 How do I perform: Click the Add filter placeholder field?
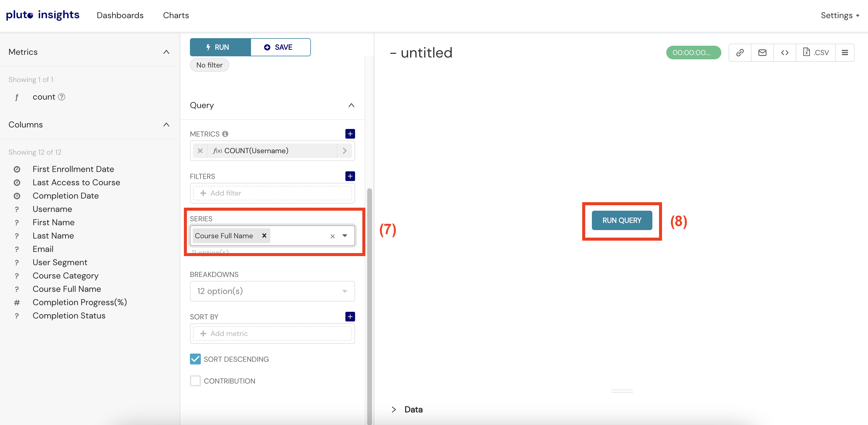(272, 193)
